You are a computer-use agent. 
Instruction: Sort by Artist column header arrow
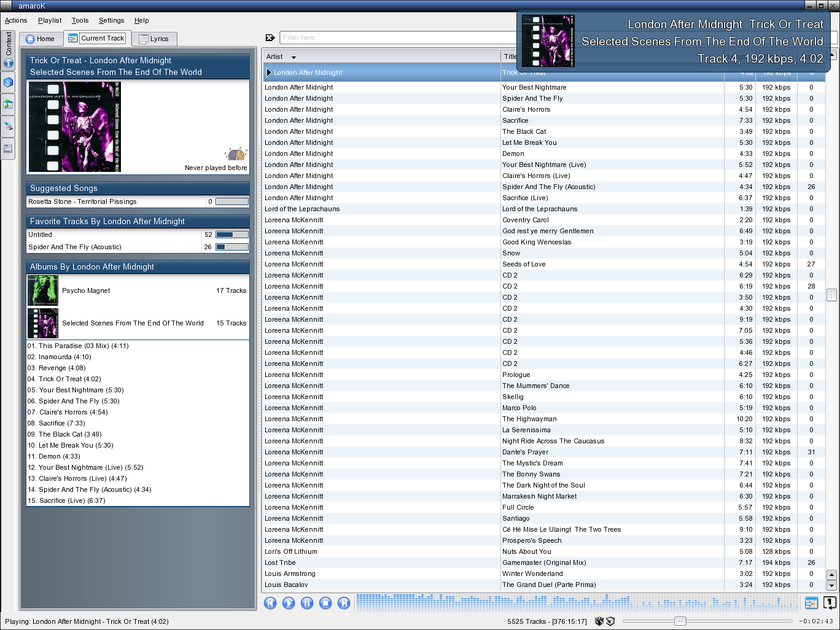(294, 57)
